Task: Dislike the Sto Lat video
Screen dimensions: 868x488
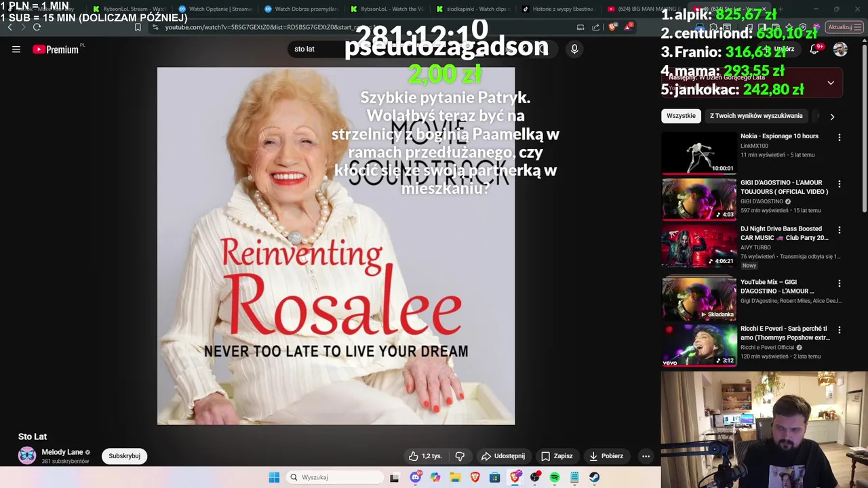Action: 460,456
